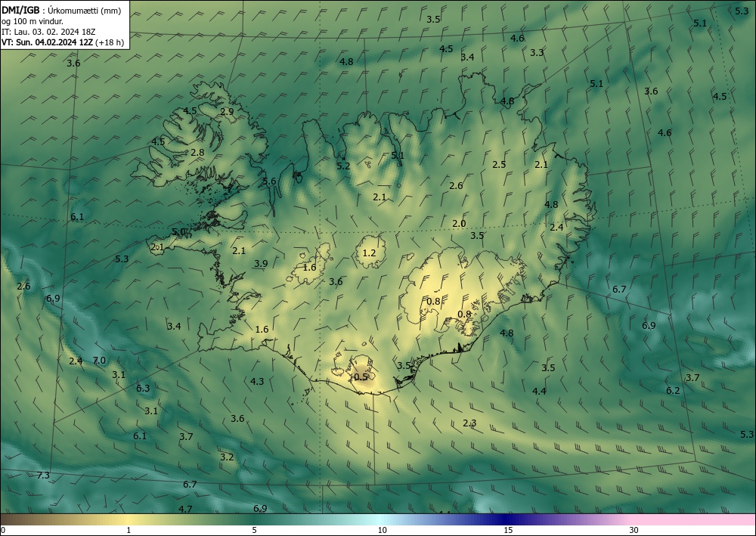Click the 3.3 map value

[x=537, y=52]
